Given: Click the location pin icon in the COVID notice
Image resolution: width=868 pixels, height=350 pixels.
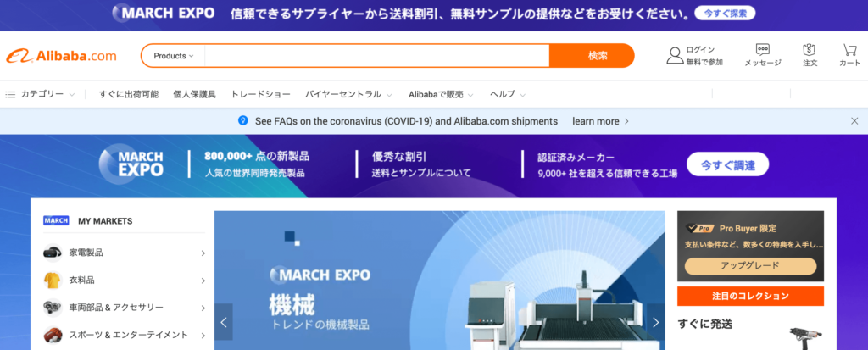Looking at the screenshot, I should click(x=242, y=120).
